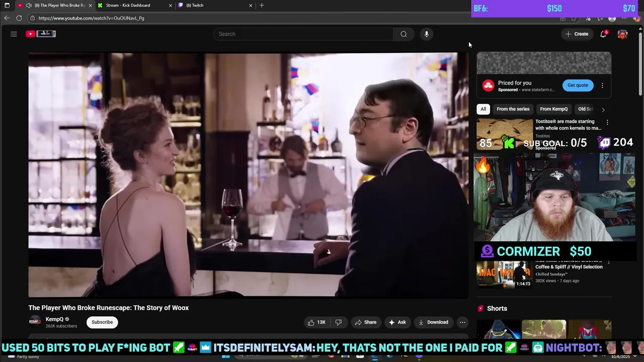
Task: Go back in the browser
Action: point(7,18)
